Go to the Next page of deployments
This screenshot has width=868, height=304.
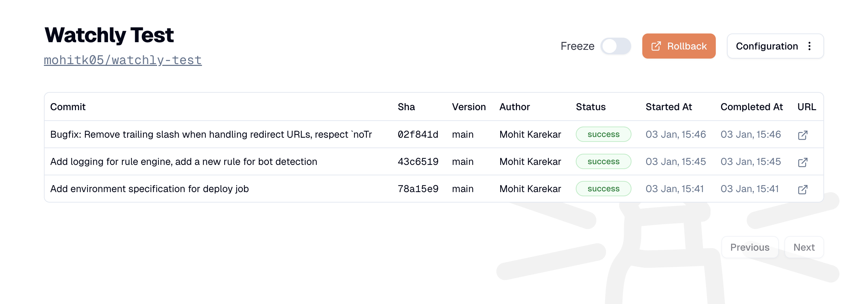[804, 247]
